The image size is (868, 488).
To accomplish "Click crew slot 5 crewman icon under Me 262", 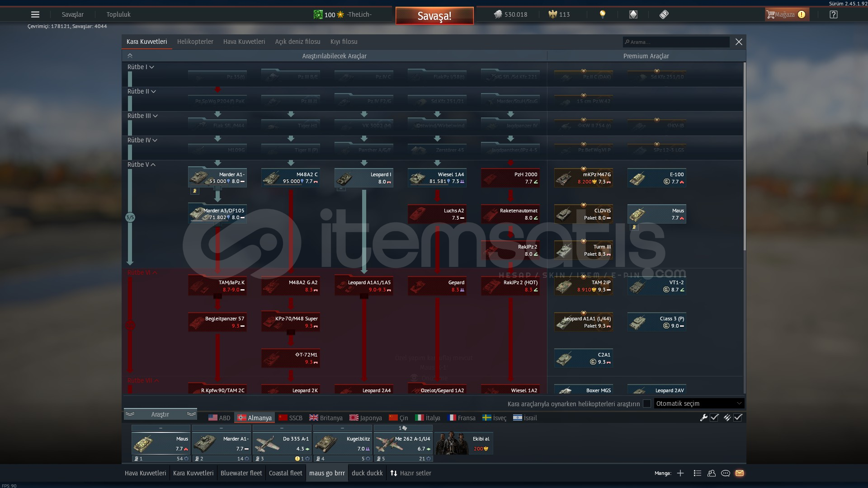I will [x=378, y=459].
